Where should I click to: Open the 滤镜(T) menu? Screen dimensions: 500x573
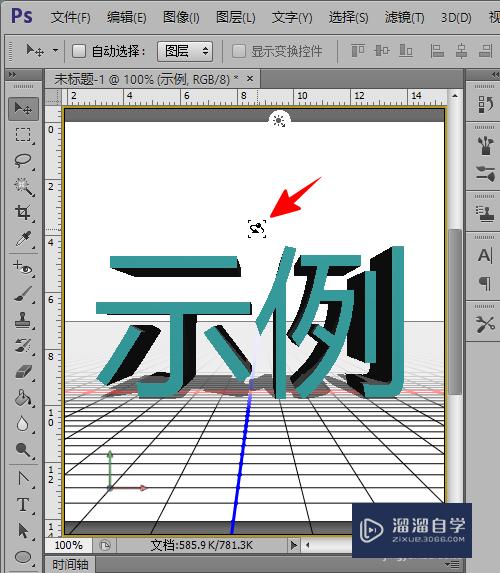tap(404, 17)
